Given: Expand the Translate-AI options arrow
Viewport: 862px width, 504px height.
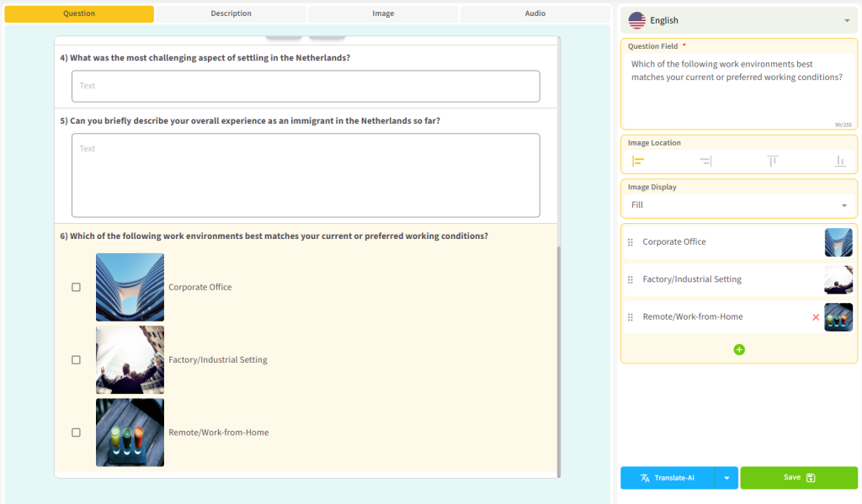Looking at the screenshot, I should [726, 478].
